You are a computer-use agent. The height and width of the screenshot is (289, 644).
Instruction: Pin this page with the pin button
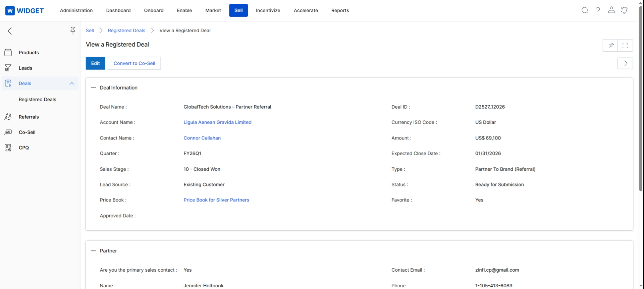point(610,46)
